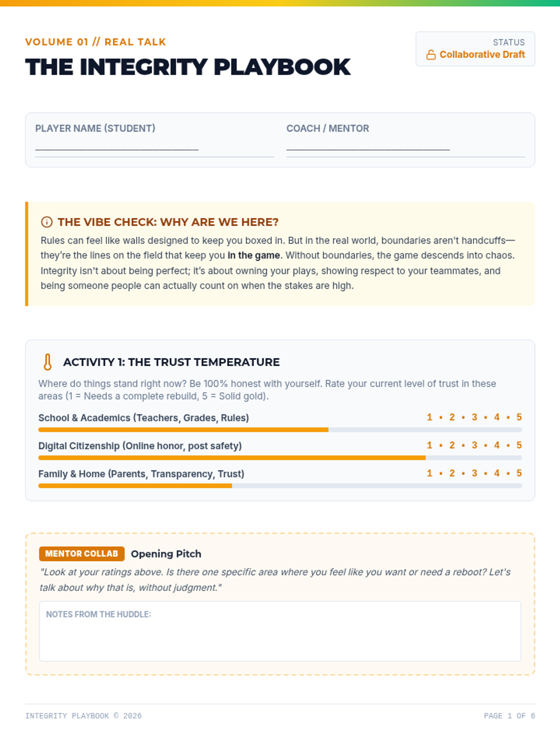Click the info icon next to The Vibe Check
560x747 pixels.
coord(47,222)
